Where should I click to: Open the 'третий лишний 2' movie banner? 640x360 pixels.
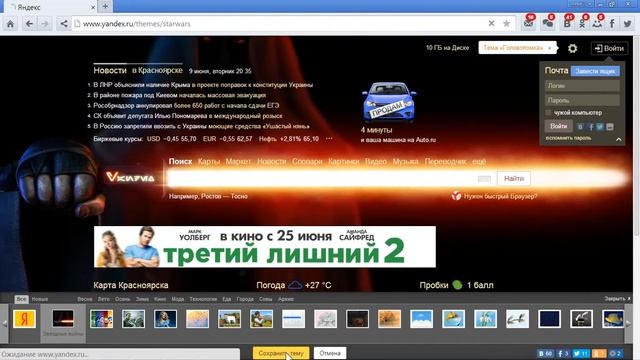(x=264, y=247)
